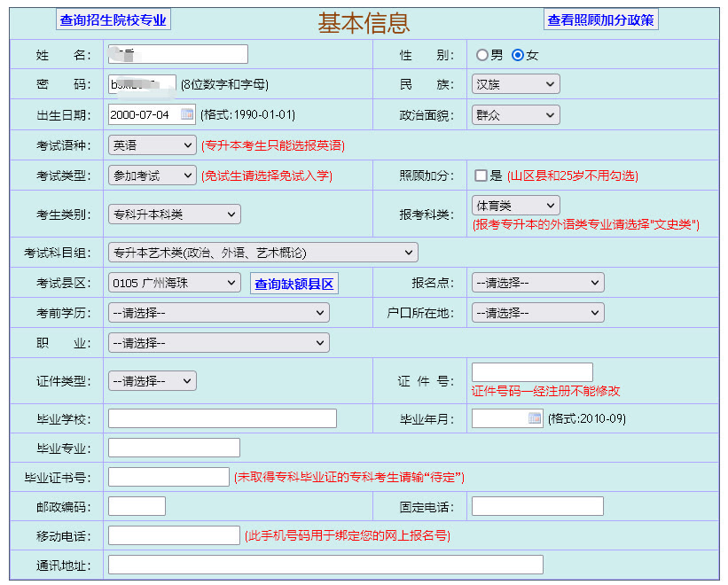Open the 考试语种 dropdown showing 英语
Viewport: 728px width, 585px height.
[152, 144]
